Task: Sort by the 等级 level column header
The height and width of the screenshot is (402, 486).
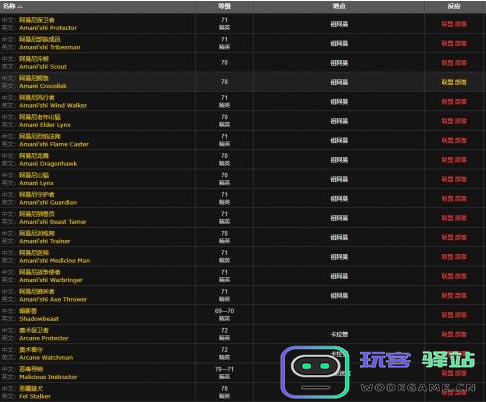Action: click(224, 6)
